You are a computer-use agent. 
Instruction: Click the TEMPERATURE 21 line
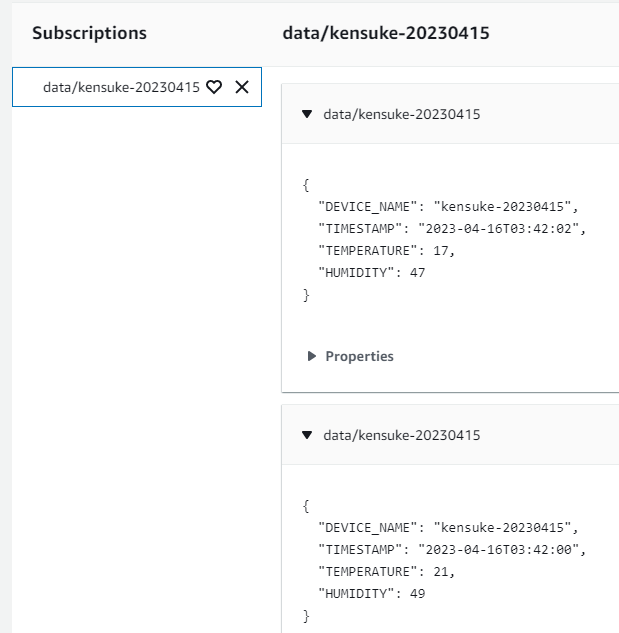coord(386,572)
